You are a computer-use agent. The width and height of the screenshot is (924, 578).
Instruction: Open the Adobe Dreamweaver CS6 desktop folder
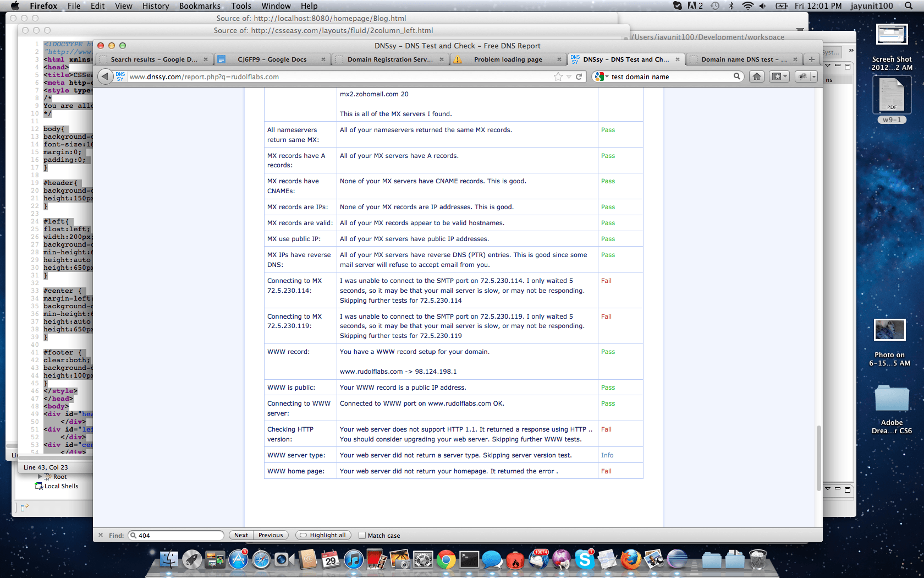click(x=892, y=409)
